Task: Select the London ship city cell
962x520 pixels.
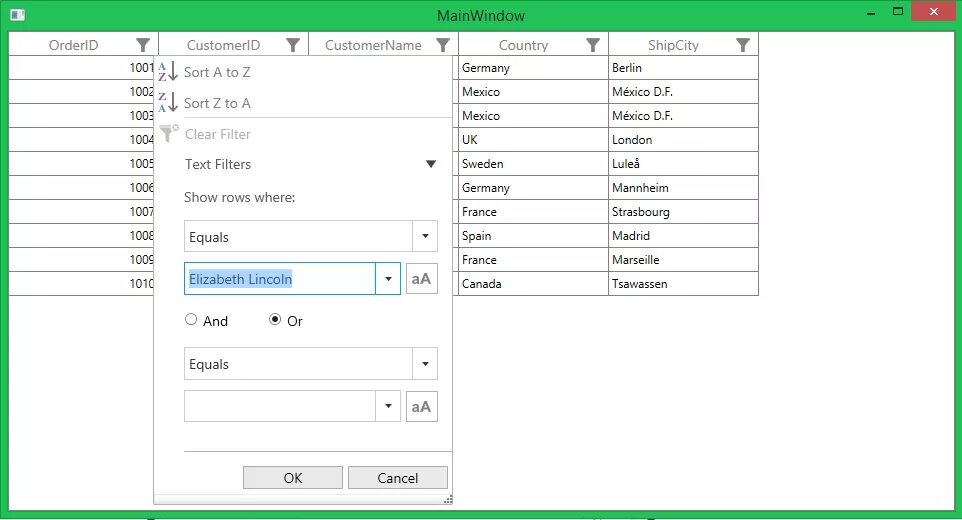Action: (x=683, y=139)
